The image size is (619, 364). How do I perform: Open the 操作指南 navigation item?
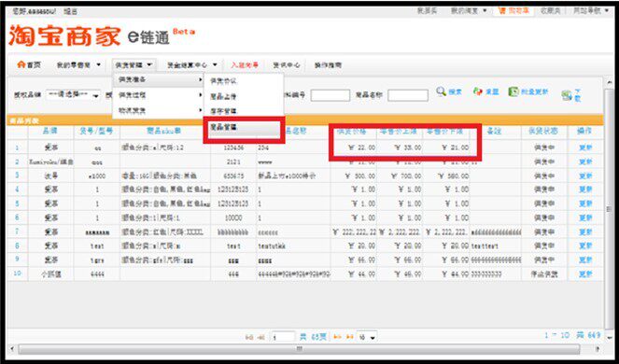(328, 65)
